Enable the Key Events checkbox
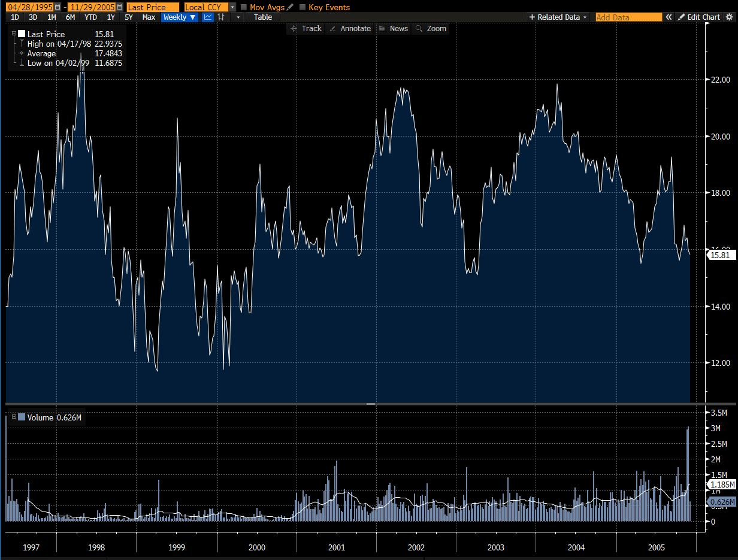This screenshot has width=738, height=560. pos(302,7)
